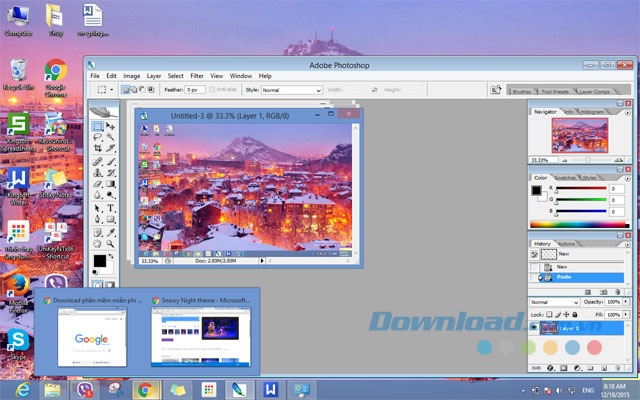
Task: Select the Rectangle shape tool
Action: (110, 220)
